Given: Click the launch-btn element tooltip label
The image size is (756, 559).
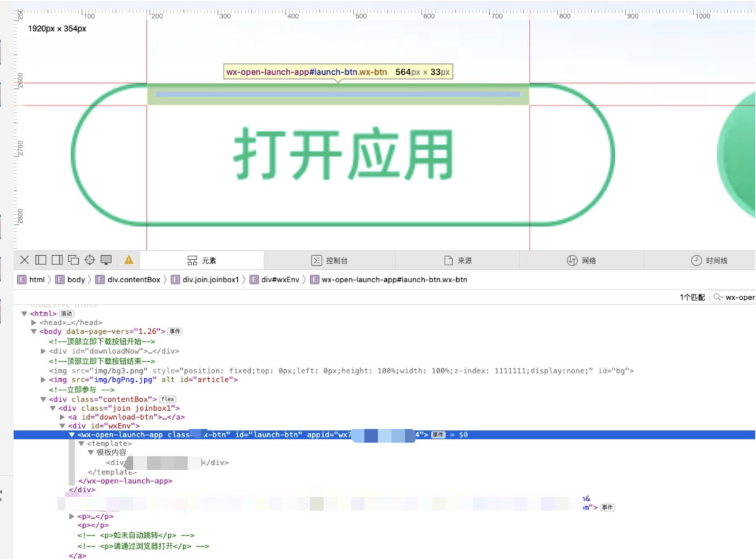Looking at the screenshot, I should tap(338, 72).
